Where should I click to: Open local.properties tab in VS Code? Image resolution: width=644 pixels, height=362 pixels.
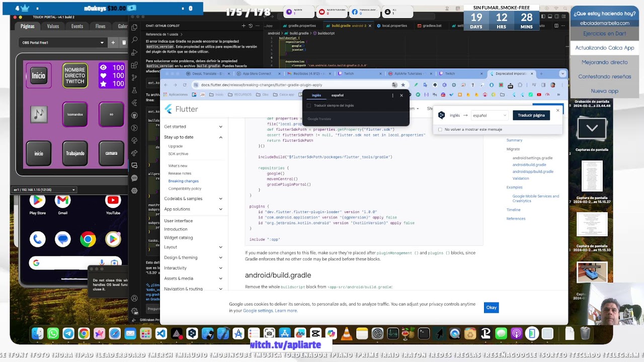(x=394, y=26)
